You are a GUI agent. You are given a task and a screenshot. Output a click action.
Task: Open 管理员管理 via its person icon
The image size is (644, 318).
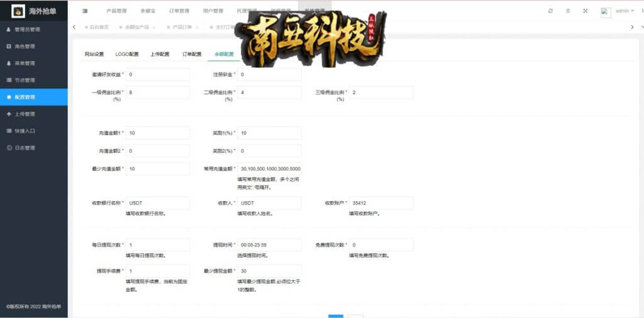[9, 30]
